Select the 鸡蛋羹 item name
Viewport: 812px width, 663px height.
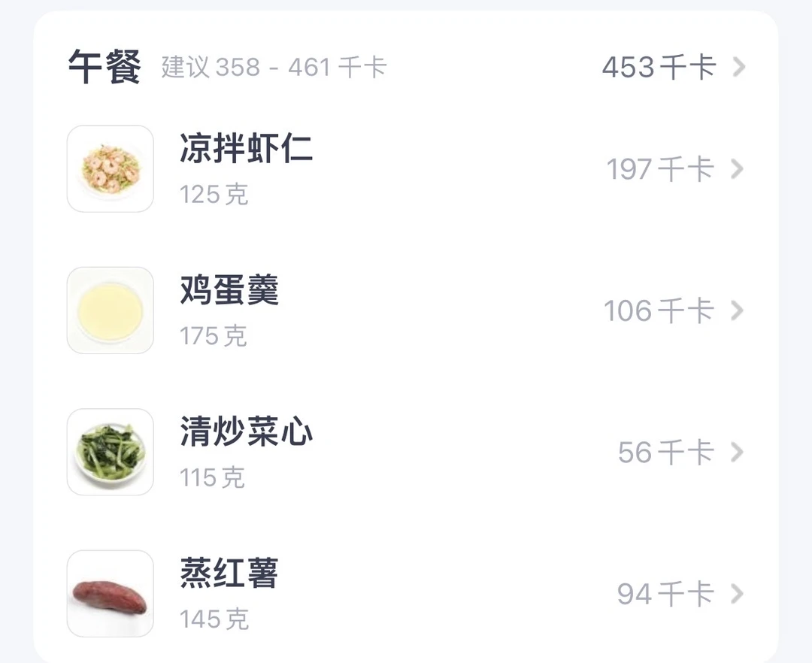click(x=229, y=290)
